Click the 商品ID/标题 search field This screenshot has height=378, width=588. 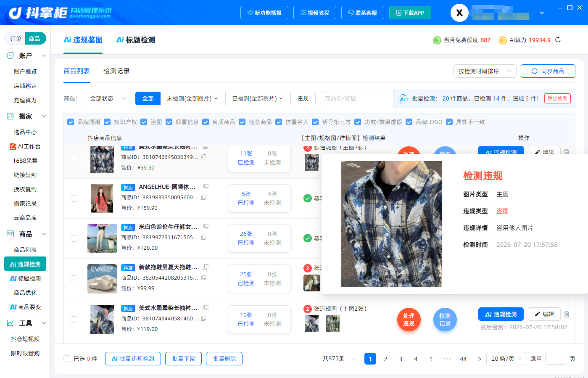click(x=356, y=98)
